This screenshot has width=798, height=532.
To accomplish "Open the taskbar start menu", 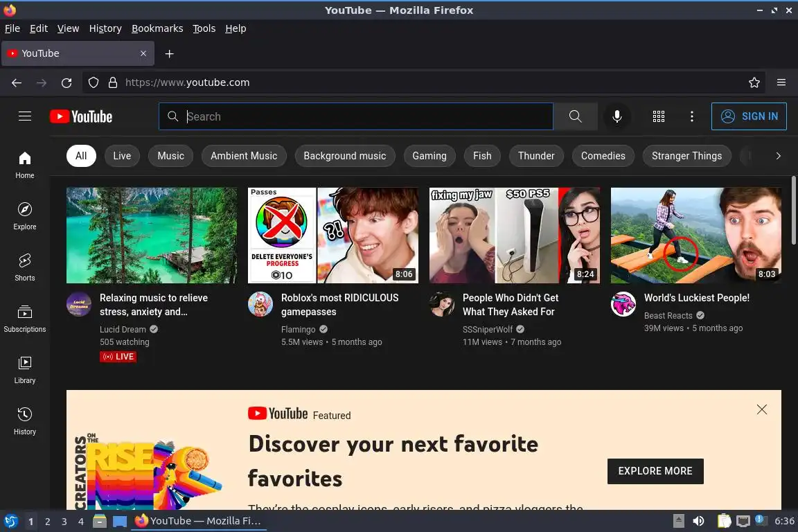I will coord(10,521).
